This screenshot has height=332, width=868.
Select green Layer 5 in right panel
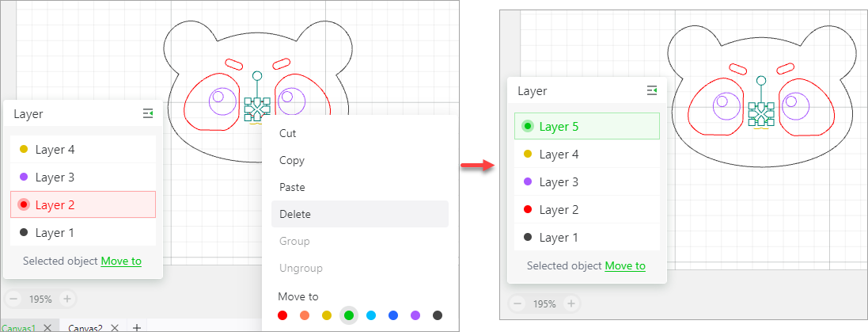(587, 126)
